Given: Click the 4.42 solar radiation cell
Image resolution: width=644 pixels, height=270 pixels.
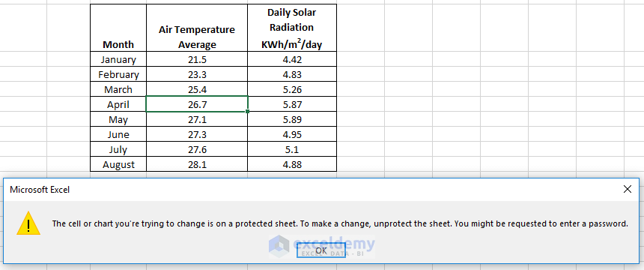Looking at the screenshot, I should click(292, 59).
